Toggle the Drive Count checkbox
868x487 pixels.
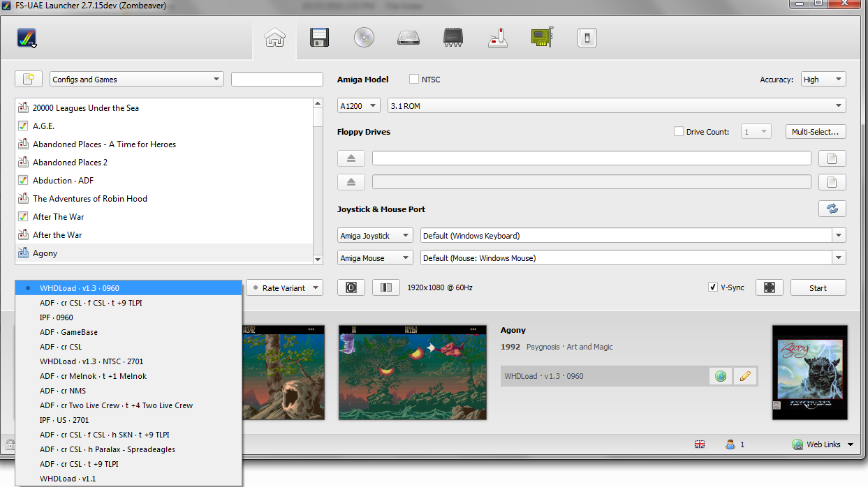pos(678,131)
